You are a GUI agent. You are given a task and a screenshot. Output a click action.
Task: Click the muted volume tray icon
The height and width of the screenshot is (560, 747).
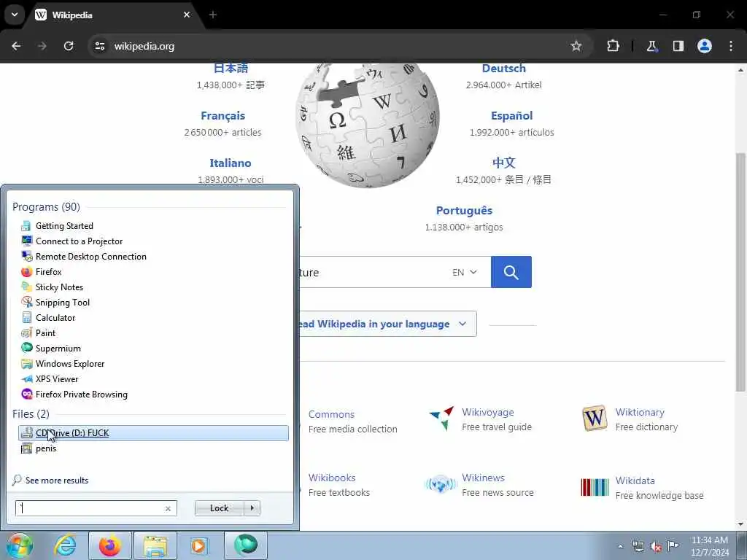(x=656, y=547)
